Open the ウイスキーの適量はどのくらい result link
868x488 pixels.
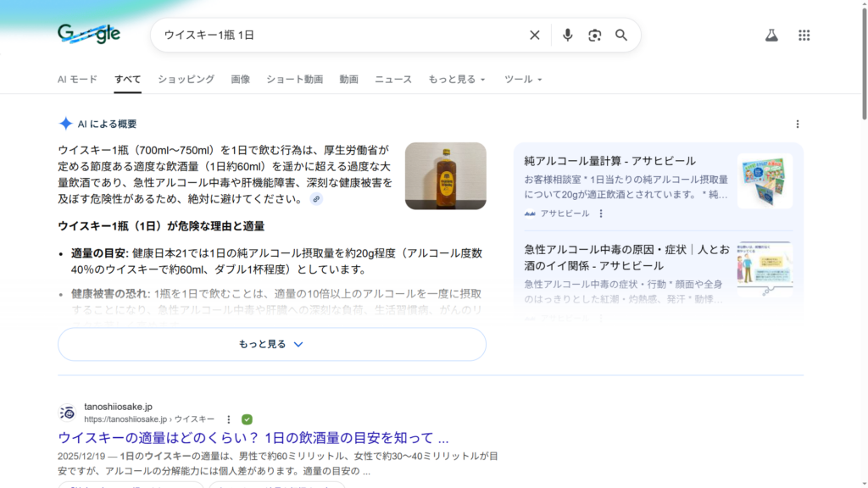[x=253, y=438]
